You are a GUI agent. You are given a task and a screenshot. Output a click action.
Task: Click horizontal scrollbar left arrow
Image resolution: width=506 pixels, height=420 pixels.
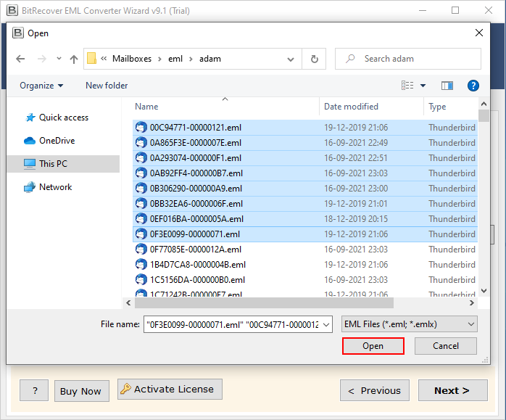128,302
